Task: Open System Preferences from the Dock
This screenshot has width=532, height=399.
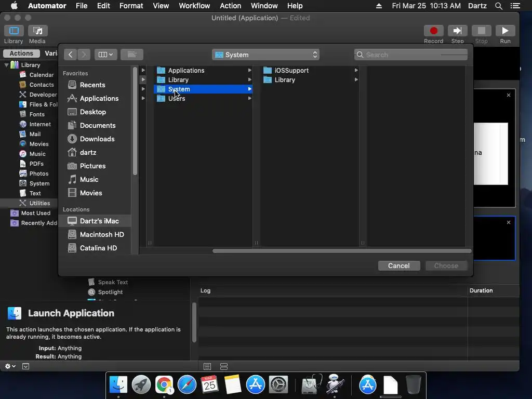Action: (278, 385)
